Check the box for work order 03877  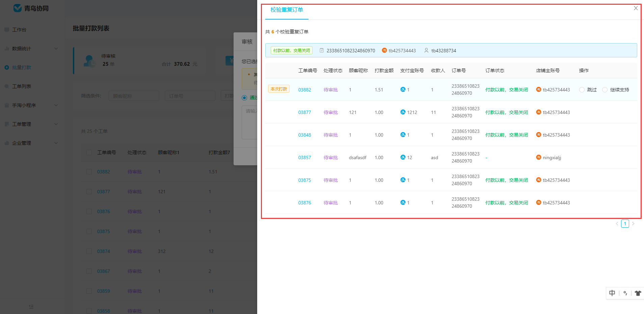tap(89, 192)
